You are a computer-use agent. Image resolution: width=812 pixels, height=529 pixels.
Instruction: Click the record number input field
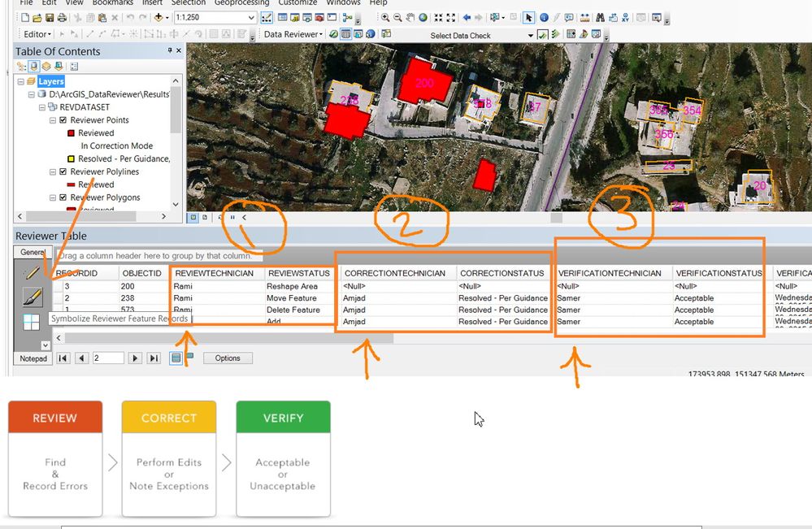[x=108, y=358]
